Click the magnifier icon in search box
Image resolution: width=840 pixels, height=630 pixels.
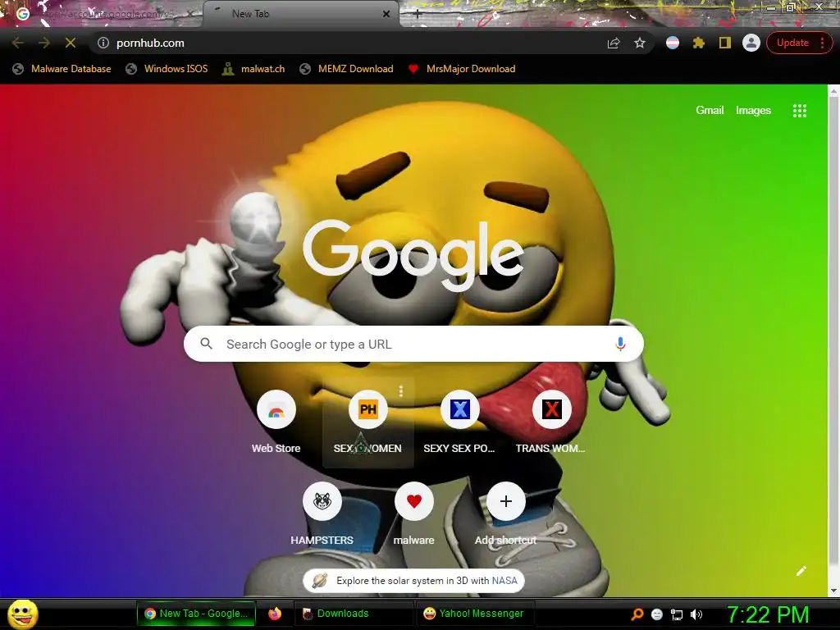(206, 344)
